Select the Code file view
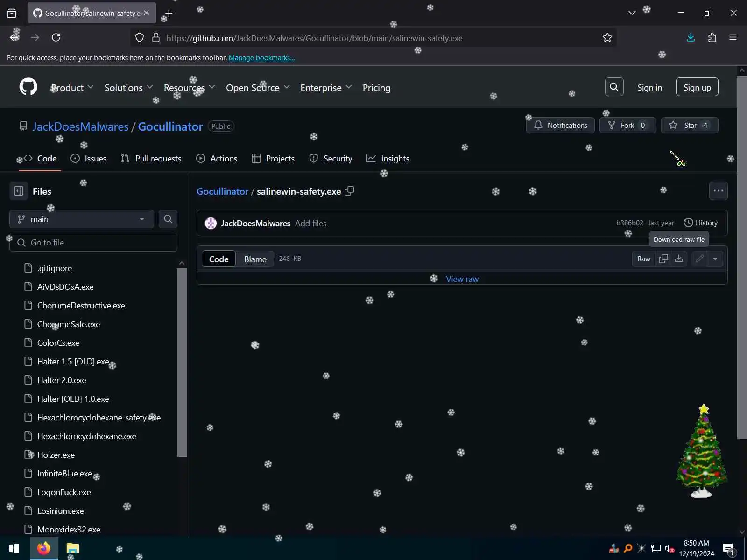This screenshot has width=747, height=560. pyautogui.click(x=218, y=259)
